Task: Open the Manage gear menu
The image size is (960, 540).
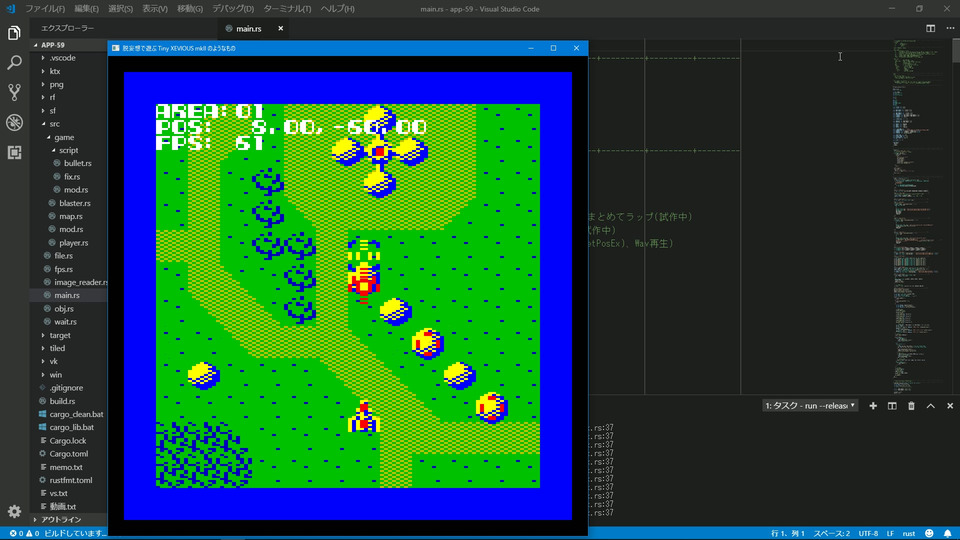Action: pos(14,511)
